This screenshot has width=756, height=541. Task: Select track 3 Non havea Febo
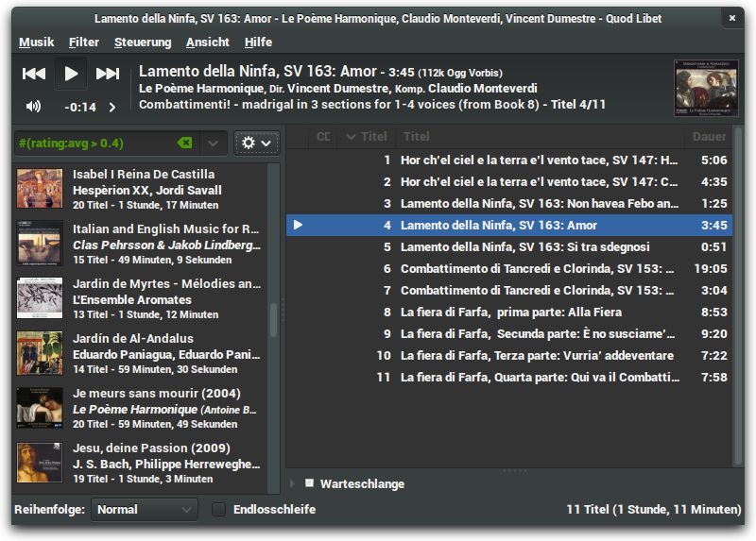pyautogui.click(x=509, y=203)
